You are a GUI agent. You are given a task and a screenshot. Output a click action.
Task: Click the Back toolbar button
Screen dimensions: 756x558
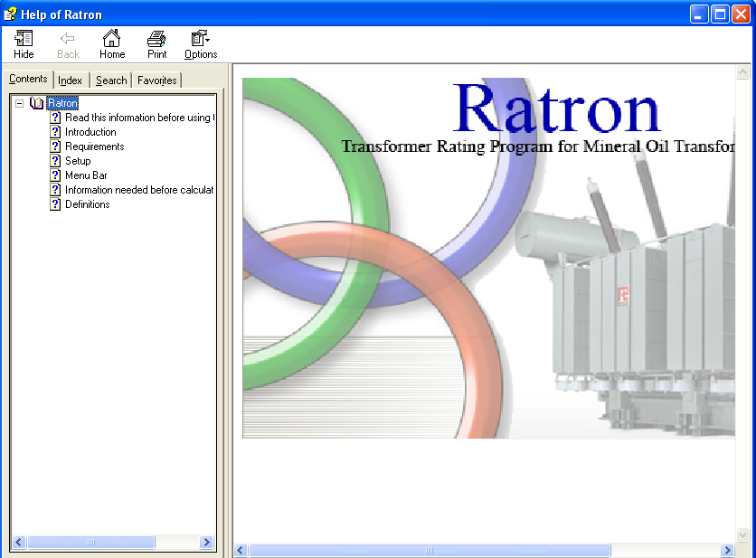[68, 44]
